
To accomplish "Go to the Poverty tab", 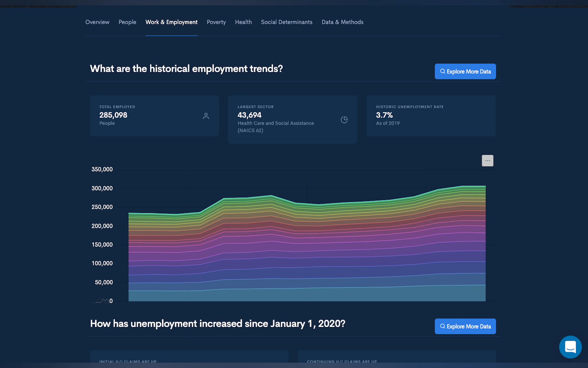I will click(216, 22).
